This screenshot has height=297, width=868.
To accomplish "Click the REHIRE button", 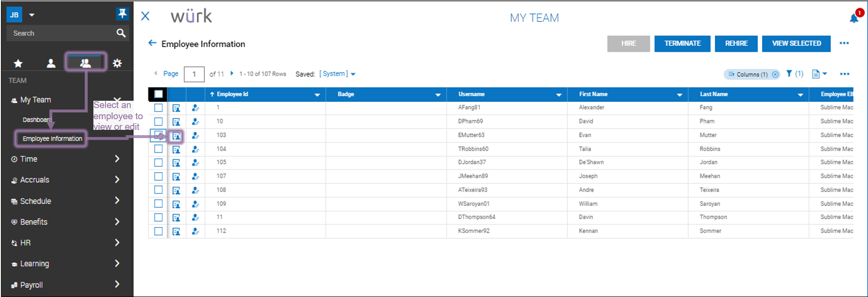I will click(736, 44).
